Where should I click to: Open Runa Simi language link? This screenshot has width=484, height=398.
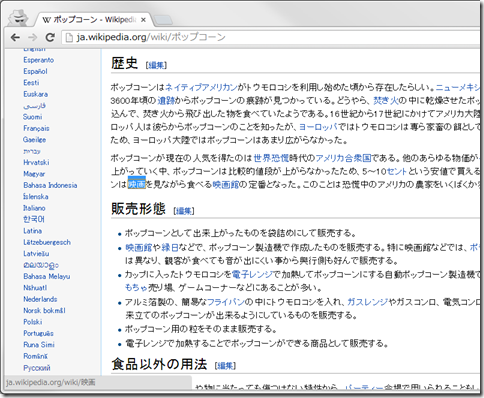click(x=39, y=345)
